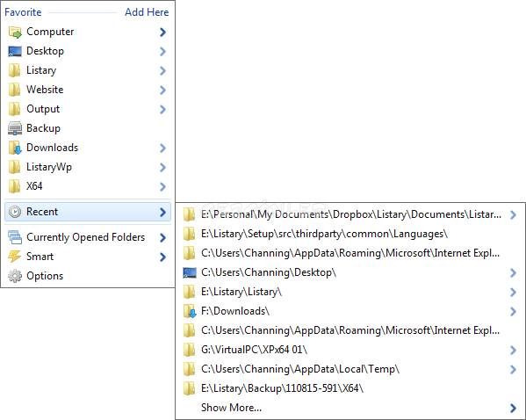This screenshot has width=526, height=420.
Task: Select the F:\Downloads\ recent entry
Action: point(350,311)
